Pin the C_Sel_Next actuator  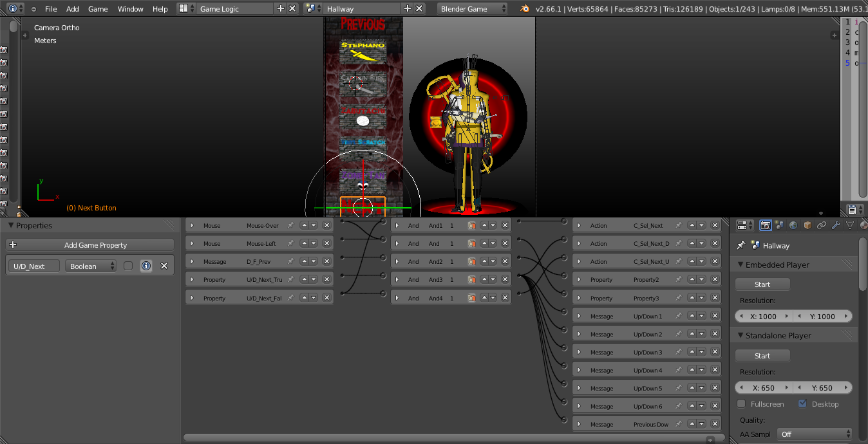[x=679, y=225]
